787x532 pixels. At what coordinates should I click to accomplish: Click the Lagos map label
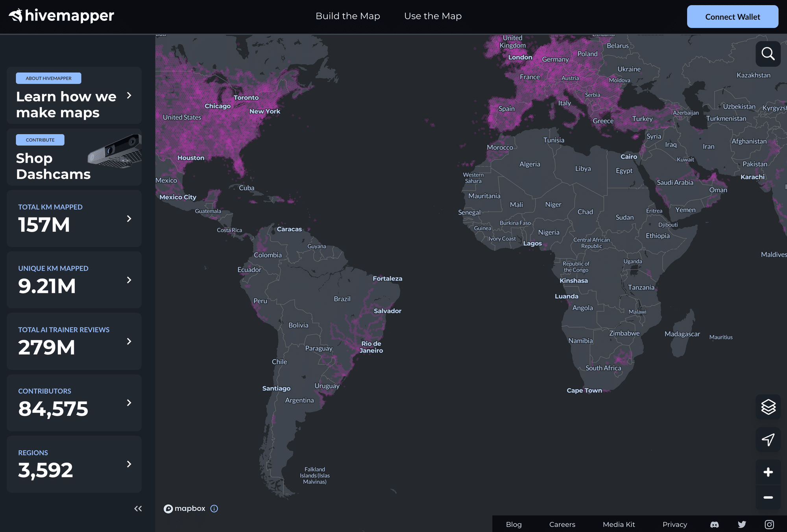[532, 243]
